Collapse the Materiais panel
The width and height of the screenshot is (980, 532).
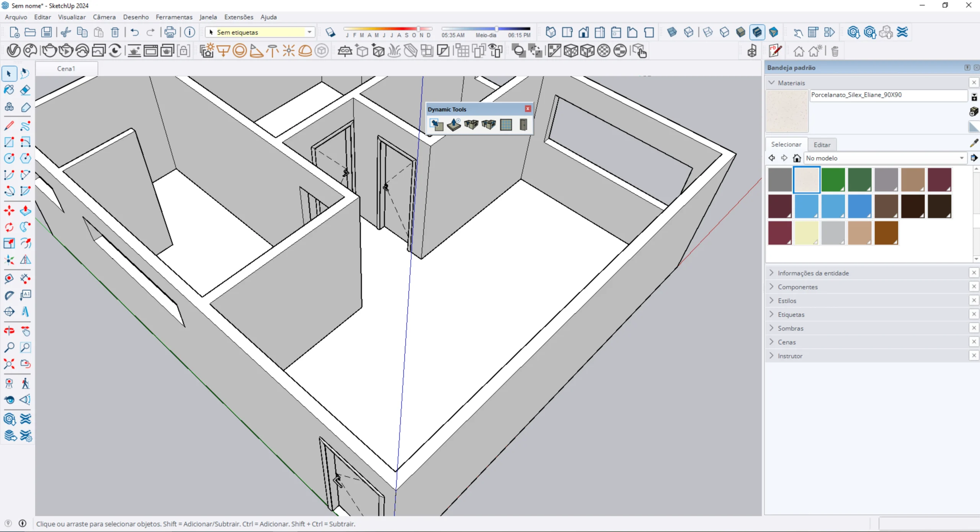point(772,83)
